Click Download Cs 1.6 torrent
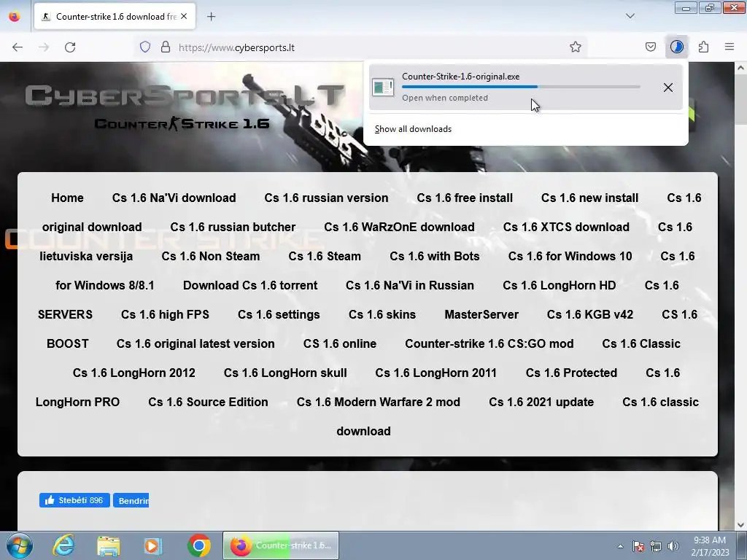Image resolution: width=747 pixels, height=560 pixels. pos(250,285)
